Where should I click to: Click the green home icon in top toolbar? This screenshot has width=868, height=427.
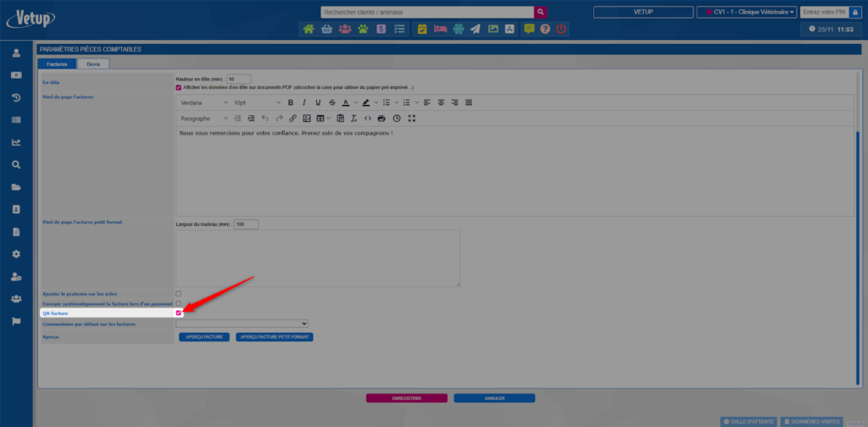(x=309, y=29)
